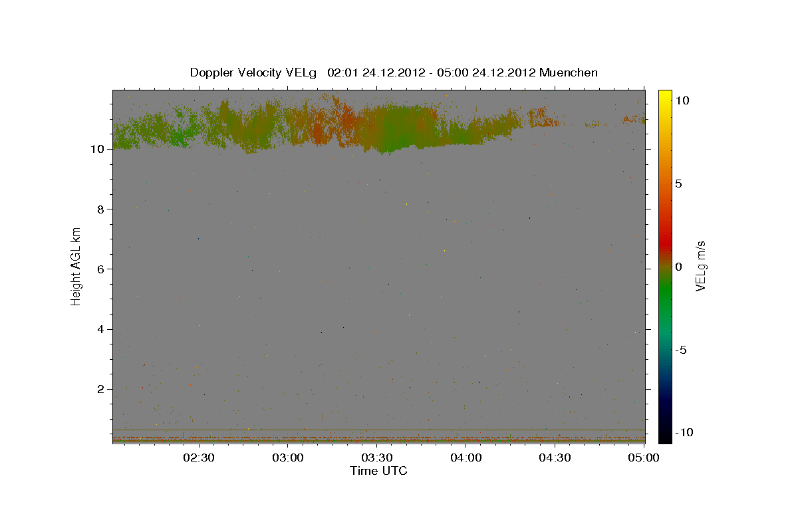The image size is (798, 532).
Task: Click the height axis label 4
Action: [101, 329]
